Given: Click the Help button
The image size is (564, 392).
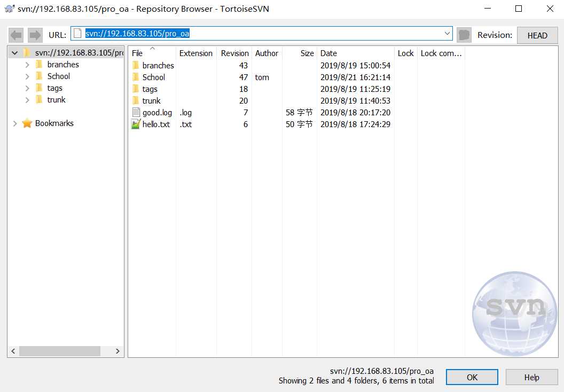Looking at the screenshot, I should coord(531,377).
